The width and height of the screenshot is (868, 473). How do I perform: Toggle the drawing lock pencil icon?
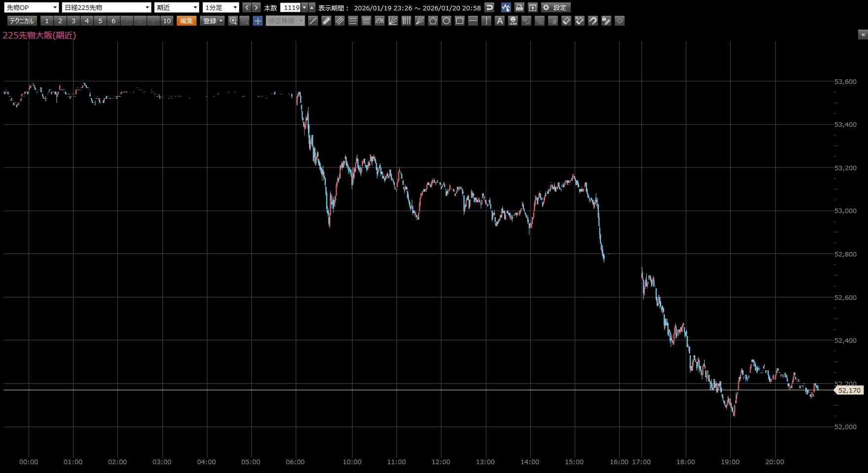click(606, 21)
